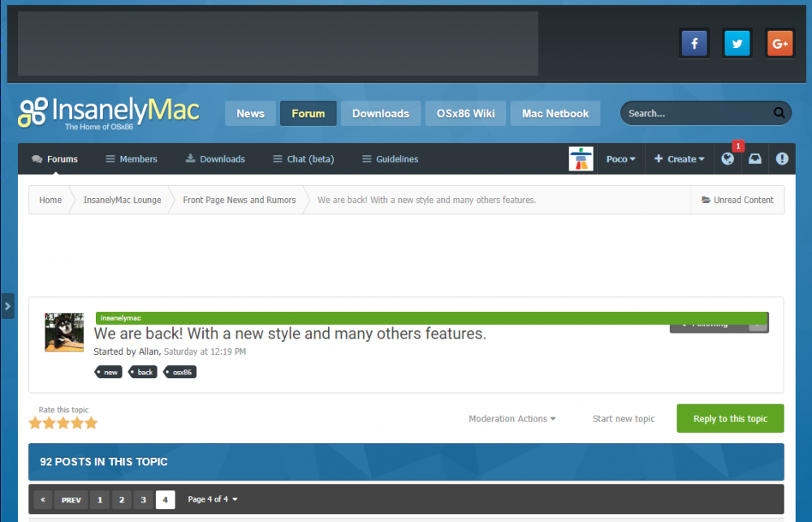This screenshot has width=812, height=522.
Task: Open the Create dropdown menu
Action: pos(680,159)
